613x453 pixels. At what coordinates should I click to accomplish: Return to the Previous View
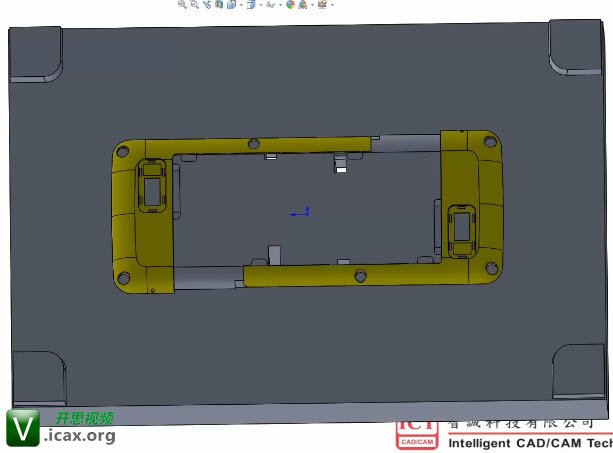207,4
